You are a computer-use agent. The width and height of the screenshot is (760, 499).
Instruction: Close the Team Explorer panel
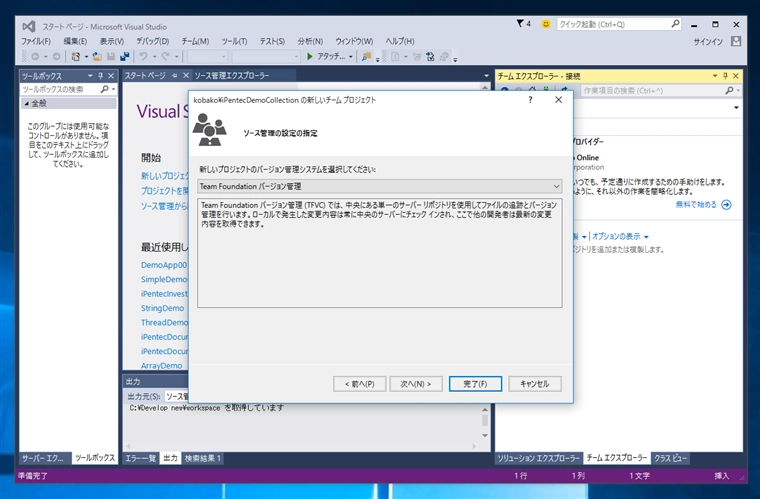click(x=736, y=76)
